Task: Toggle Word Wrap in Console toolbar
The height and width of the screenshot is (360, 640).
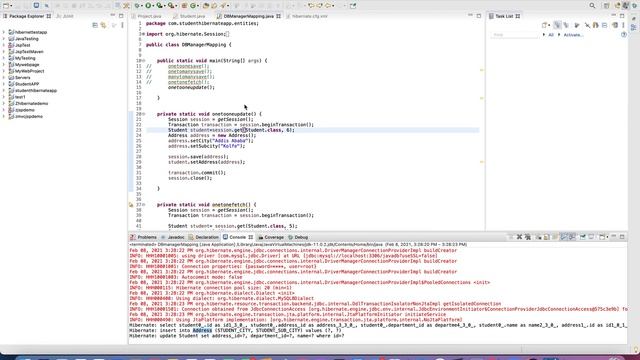Action: click(x=555, y=237)
